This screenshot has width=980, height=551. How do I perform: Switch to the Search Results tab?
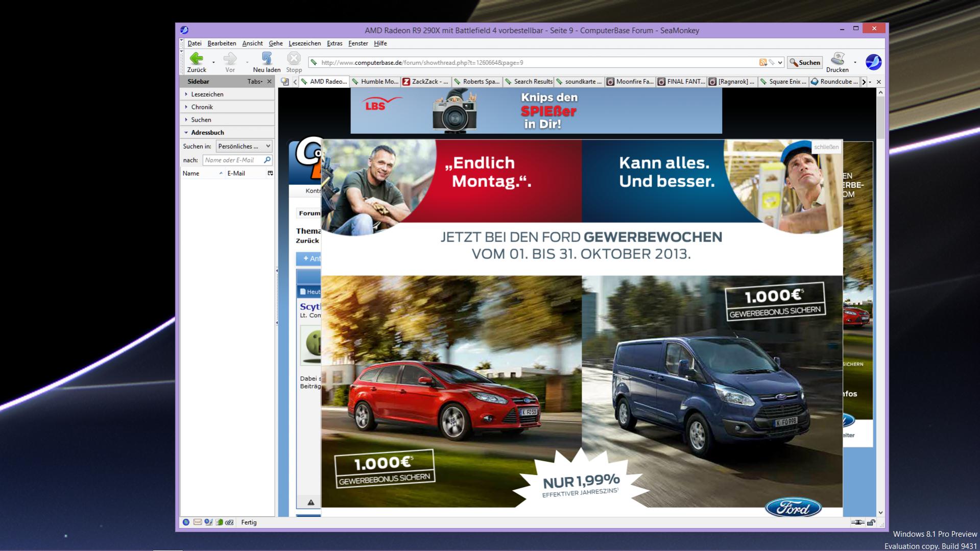[528, 82]
